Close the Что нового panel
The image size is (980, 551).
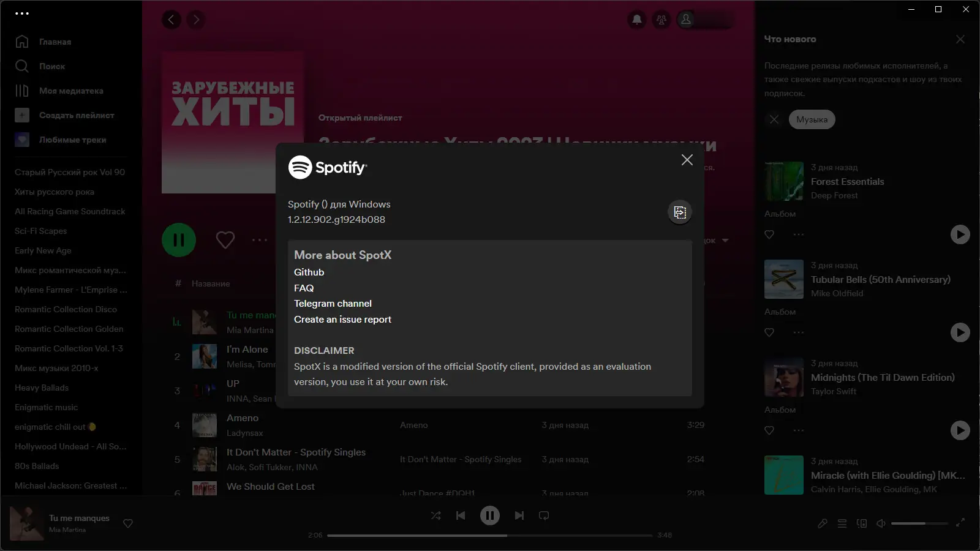tap(960, 39)
